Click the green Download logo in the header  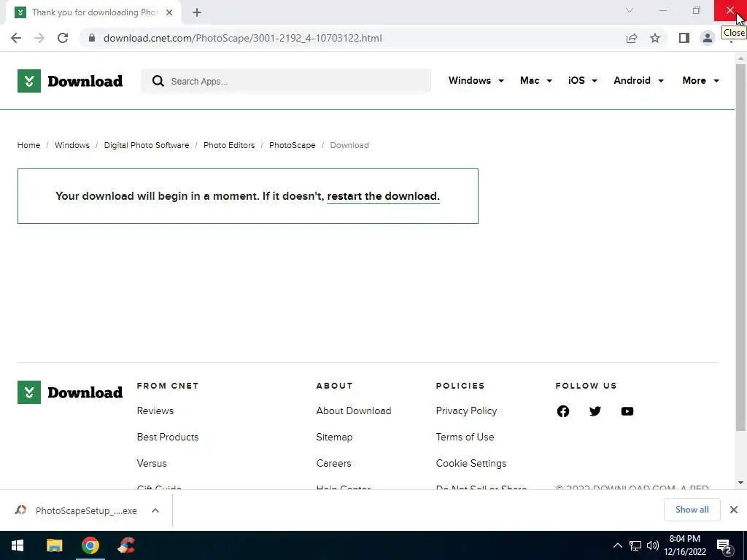coord(70,81)
